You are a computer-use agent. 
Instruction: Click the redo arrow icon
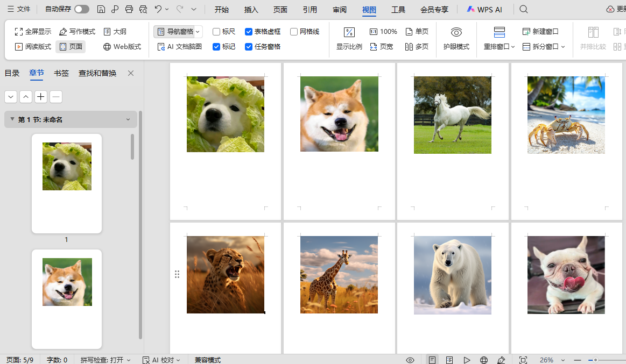coord(180,9)
